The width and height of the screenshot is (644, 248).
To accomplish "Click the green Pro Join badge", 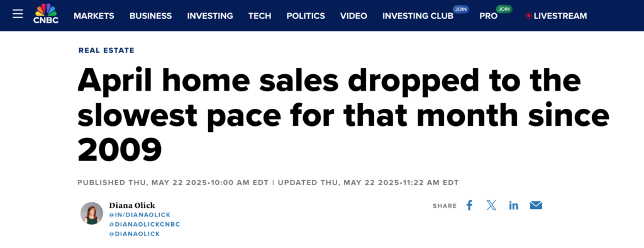I will 504,9.
